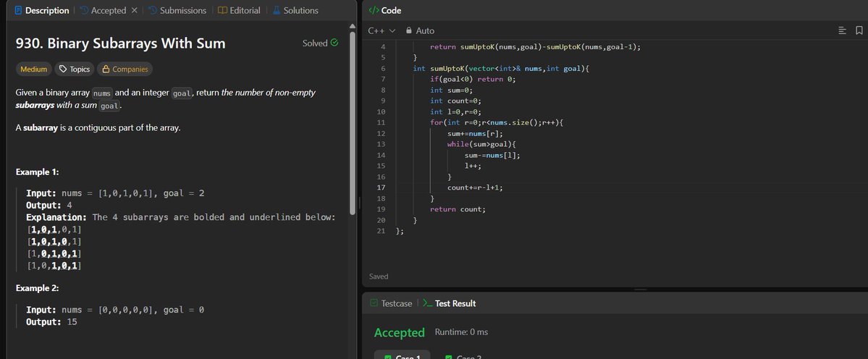Click the inline code 'nums' in description

(x=102, y=93)
